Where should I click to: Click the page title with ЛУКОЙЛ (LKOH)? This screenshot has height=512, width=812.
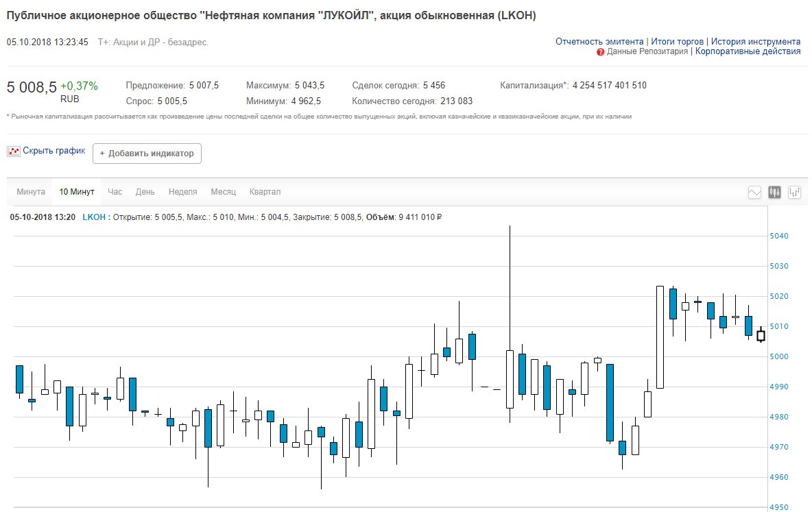pyautogui.click(x=272, y=16)
